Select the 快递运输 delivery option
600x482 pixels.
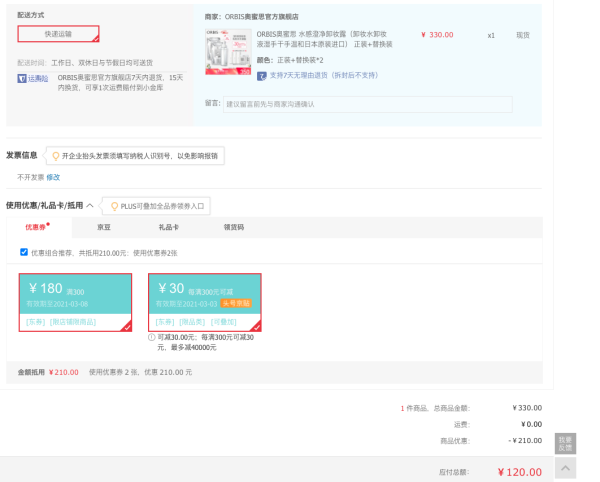point(59,34)
